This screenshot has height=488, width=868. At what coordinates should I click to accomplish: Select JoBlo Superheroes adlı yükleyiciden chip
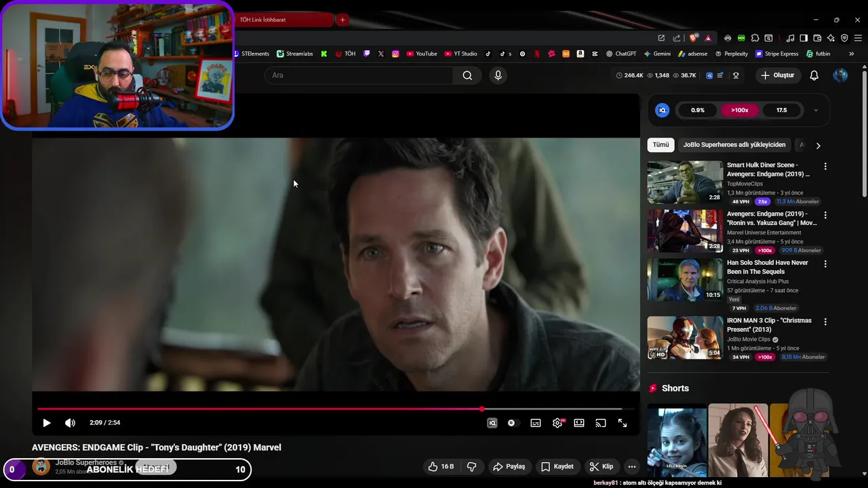tap(734, 144)
